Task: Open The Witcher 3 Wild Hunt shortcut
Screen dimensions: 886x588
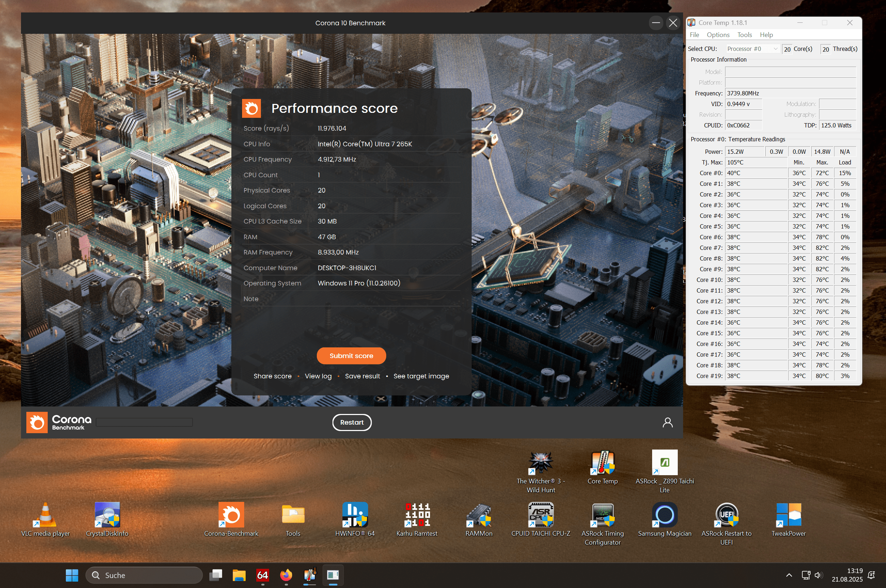Action: coord(540,463)
